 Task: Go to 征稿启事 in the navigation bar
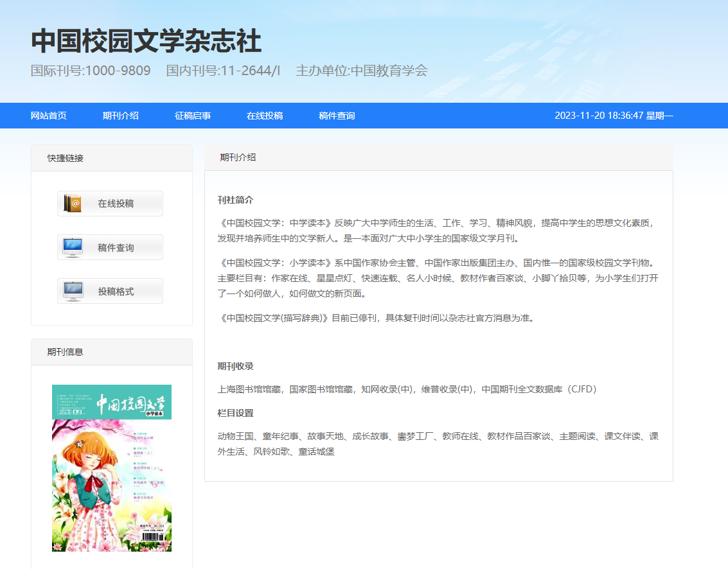(193, 116)
